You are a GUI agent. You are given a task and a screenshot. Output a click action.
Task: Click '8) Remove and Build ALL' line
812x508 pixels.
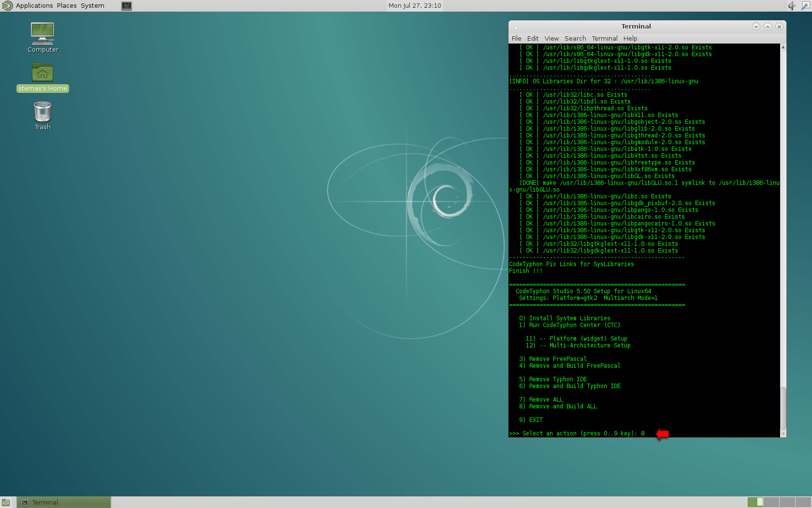coord(558,406)
